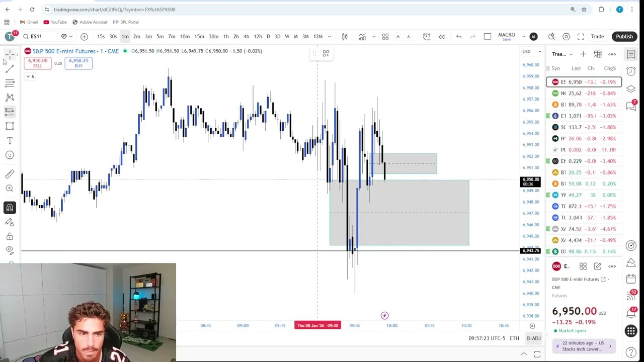Select the Text annotation tool
Screen dimensions: 644x362
(x=10, y=141)
